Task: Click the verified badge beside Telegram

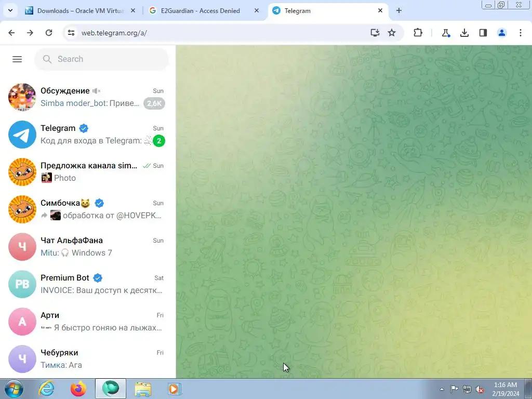Action: tap(84, 128)
